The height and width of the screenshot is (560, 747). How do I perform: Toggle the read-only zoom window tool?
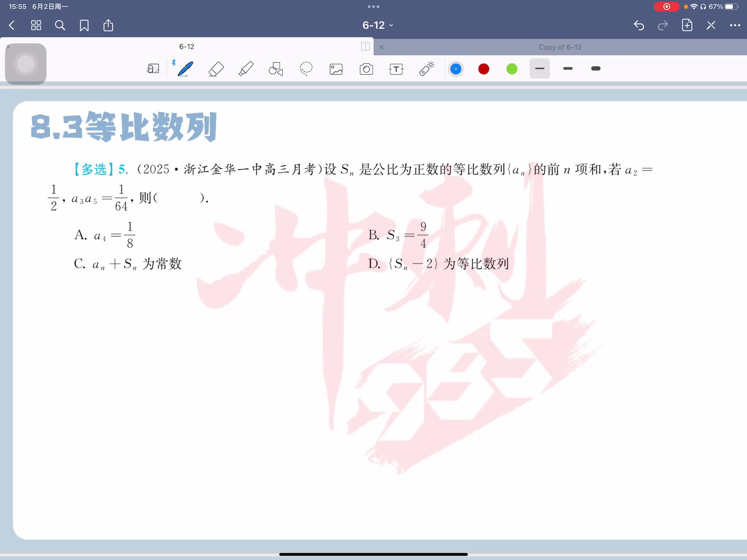(153, 69)
